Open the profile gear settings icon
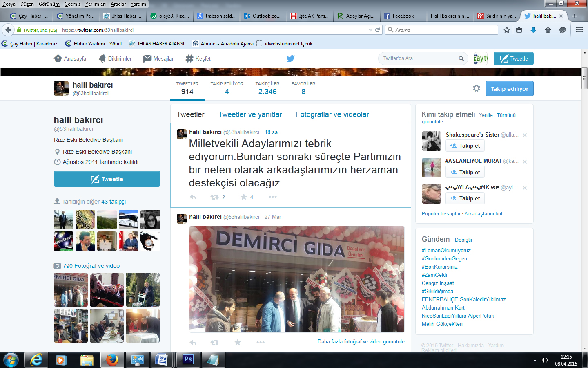Viewport: 588px width, 368px height. click(x=476, y=88)
